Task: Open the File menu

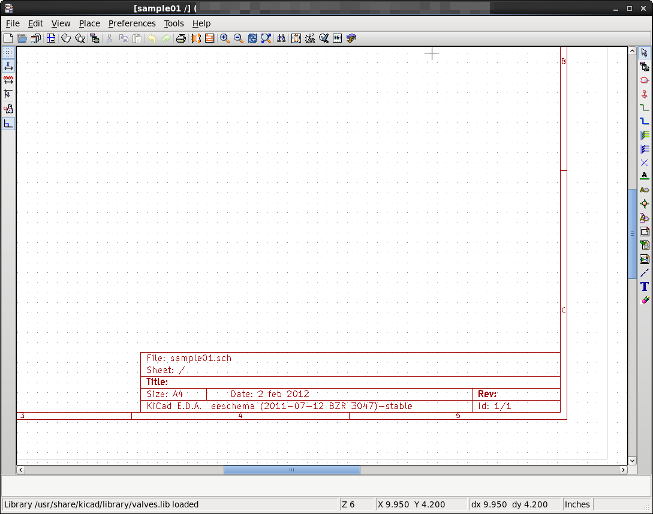Action: [13, 23]
